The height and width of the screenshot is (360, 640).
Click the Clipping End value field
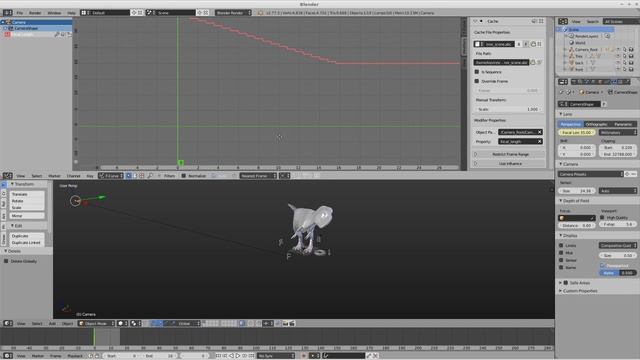618,154
